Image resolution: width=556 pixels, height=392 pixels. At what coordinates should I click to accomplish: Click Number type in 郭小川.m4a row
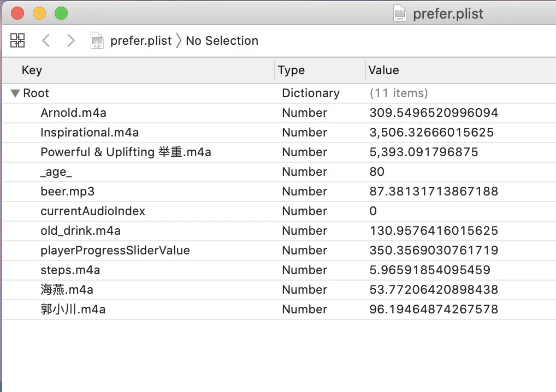point(305,310)
